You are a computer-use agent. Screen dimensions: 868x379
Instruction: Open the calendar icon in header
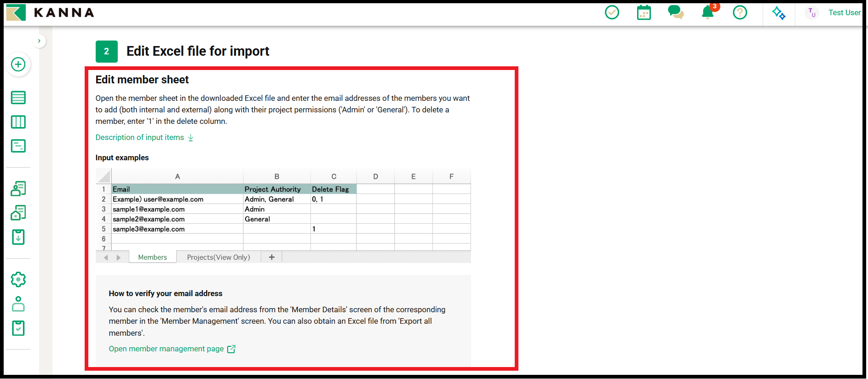pos(644,12)
